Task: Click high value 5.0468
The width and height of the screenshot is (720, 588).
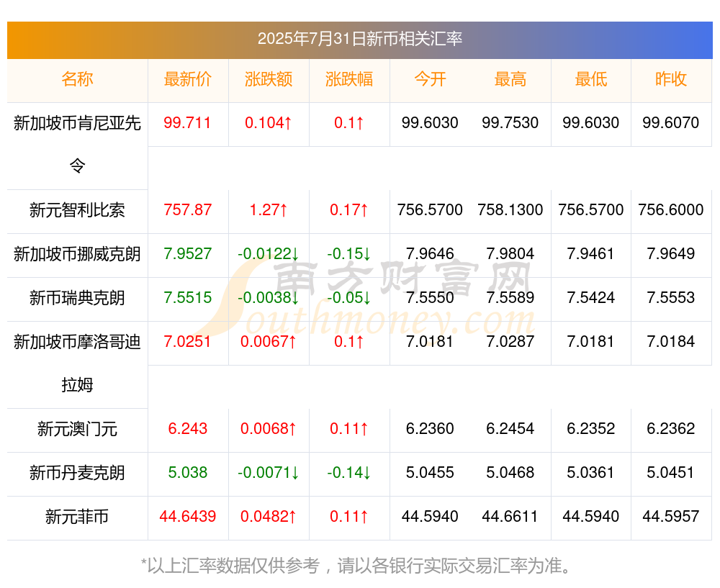Action: click(510, 473)
